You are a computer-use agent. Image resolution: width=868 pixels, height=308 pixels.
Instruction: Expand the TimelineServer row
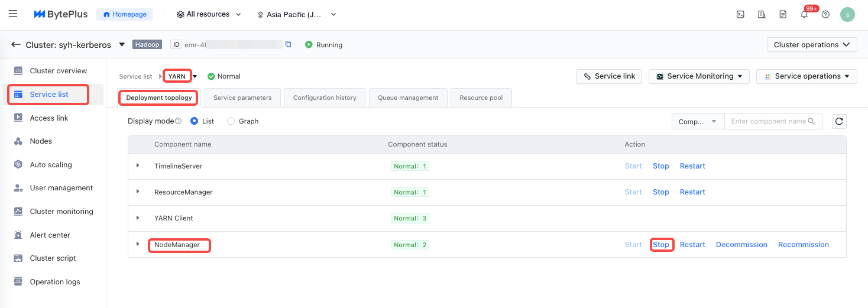click(138, 166)
